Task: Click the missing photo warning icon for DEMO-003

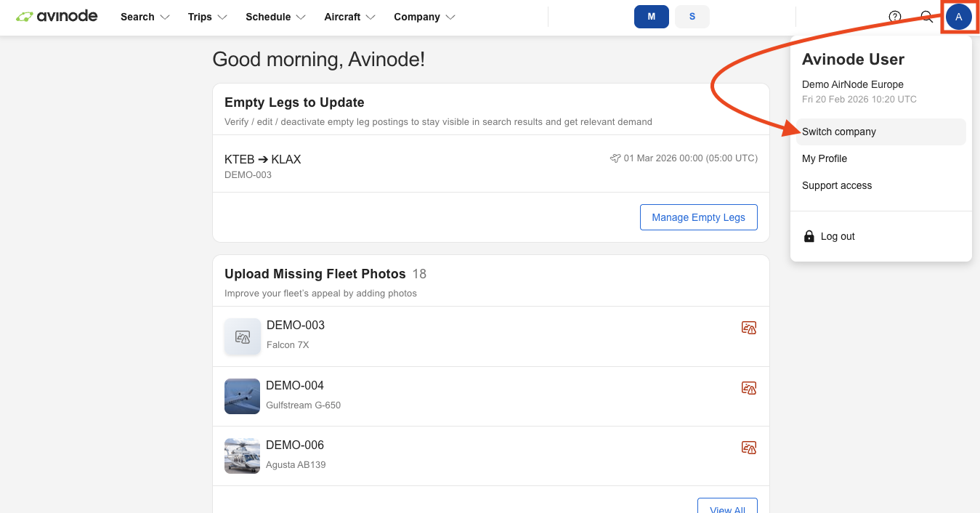Action: 749,327
